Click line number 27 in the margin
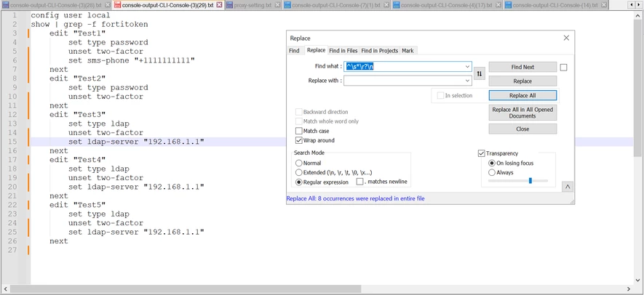Screen dimensions: 644x295 pyautogui.click(x=12, y=250)
